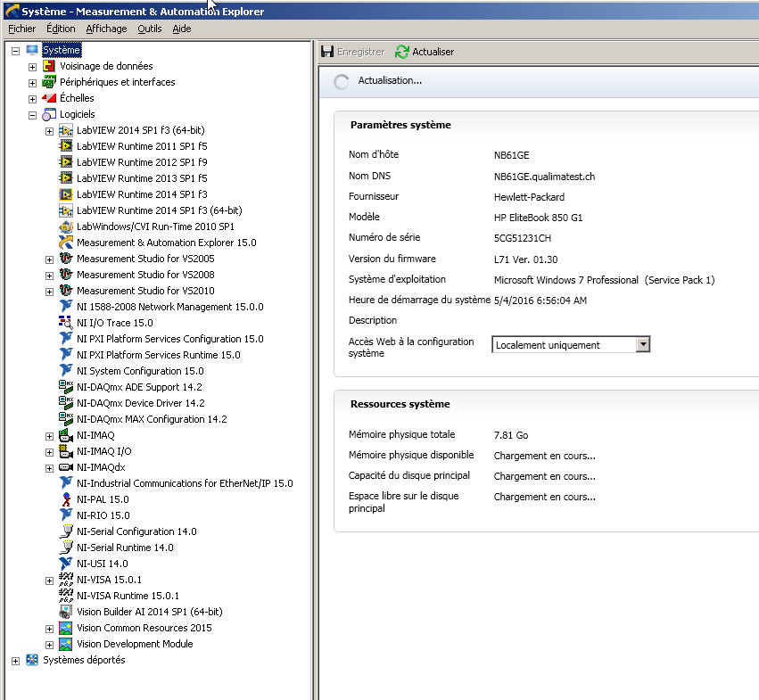Click the LabWindows/CVI Run-Time icon

[66, 226]
